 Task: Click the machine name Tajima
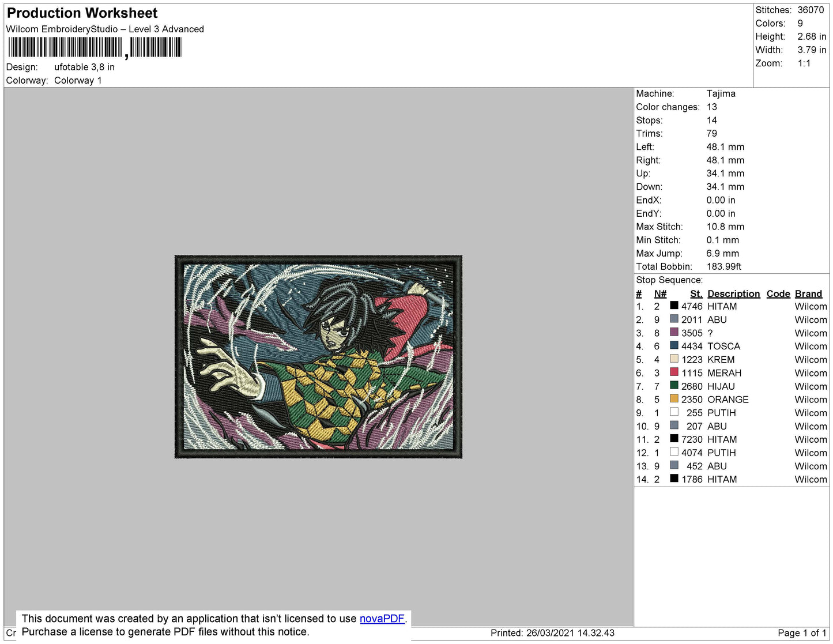tap(721, 93)
